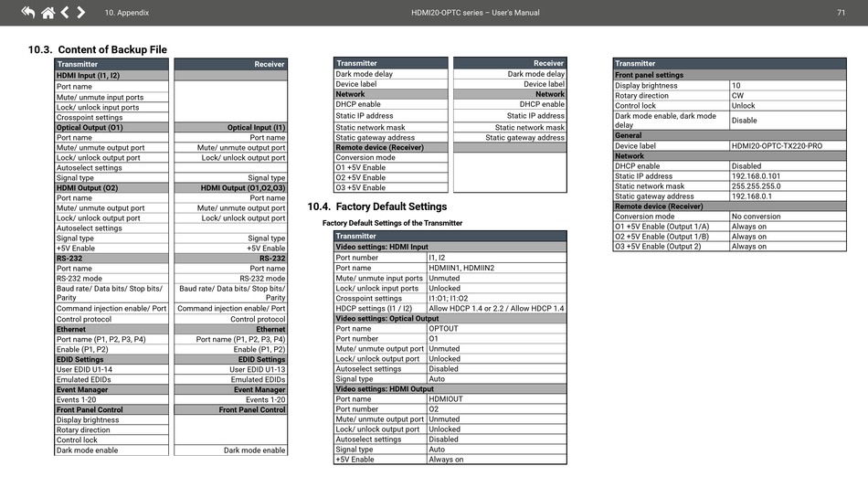Open previous page with left chevron
868x487 pixels.
65,12
